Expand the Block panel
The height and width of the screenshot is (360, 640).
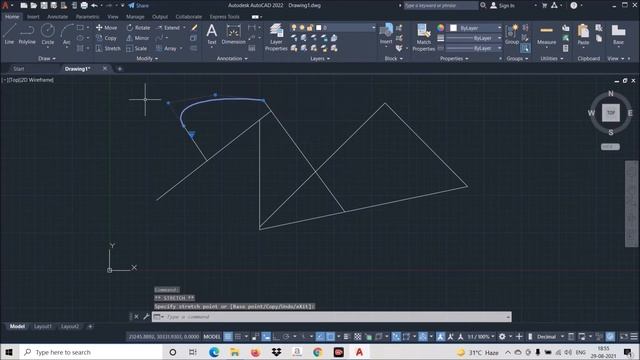(x=393, y=58)
